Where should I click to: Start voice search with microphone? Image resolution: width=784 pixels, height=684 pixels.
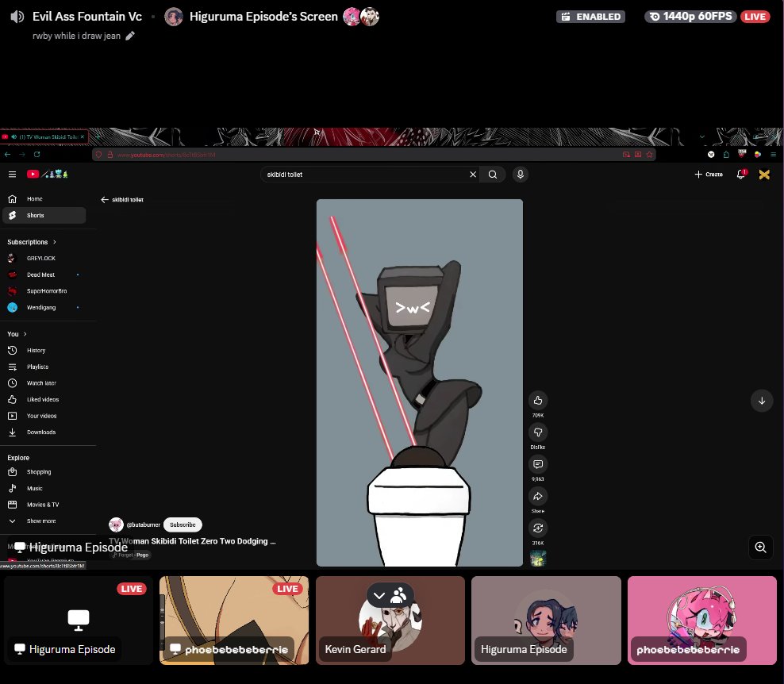click(520, 174)
